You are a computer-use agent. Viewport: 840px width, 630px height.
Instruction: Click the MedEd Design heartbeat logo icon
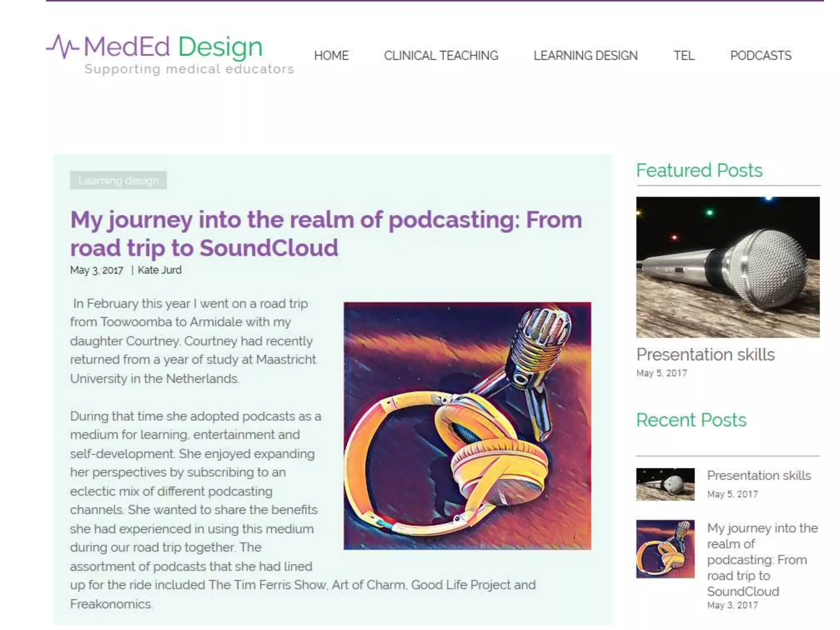tap(62, 46)
